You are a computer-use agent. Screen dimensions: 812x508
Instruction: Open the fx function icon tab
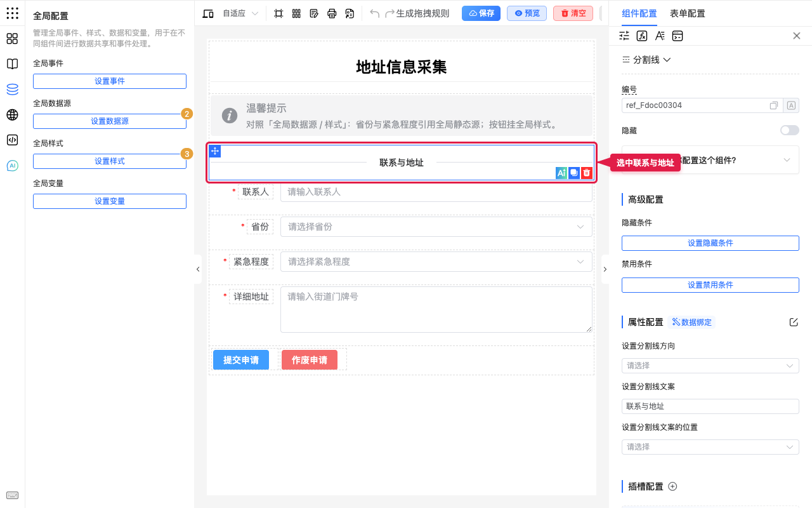tap(642, 36)
